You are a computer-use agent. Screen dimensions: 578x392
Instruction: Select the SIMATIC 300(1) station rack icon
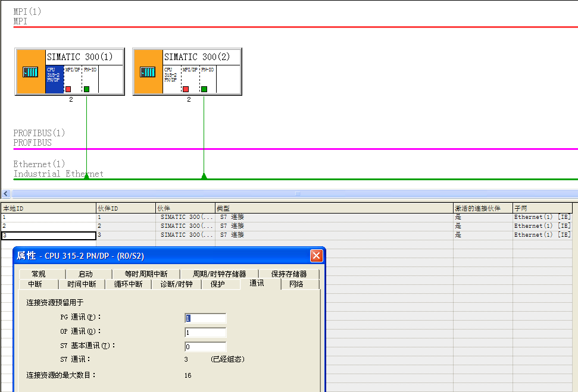point(30,72)
